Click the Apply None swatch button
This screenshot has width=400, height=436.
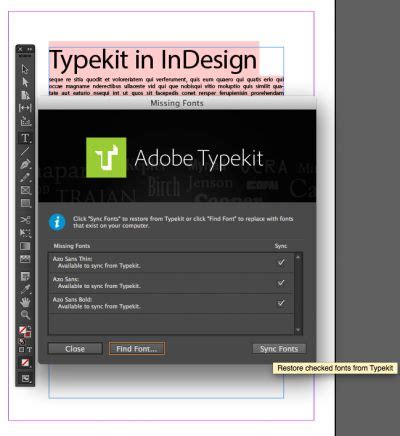pyautogui.click(x=25, y=362)
